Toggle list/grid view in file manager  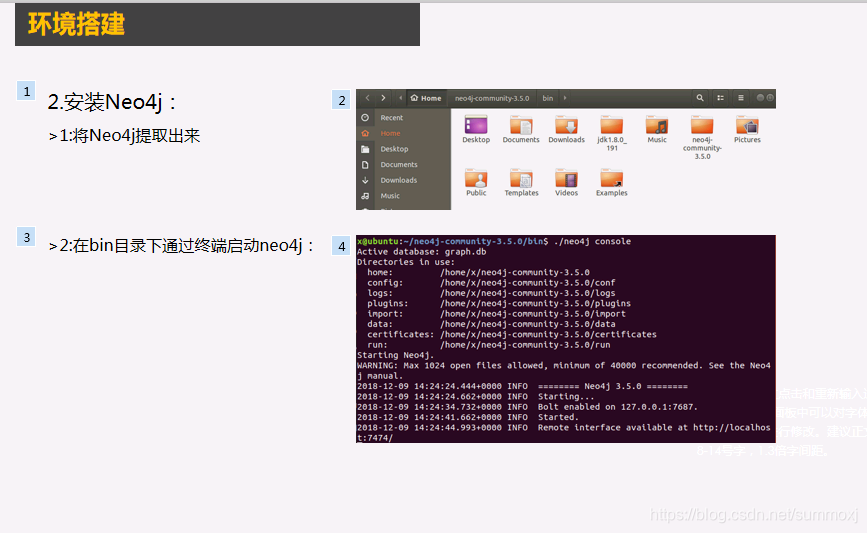click(720, 98)
